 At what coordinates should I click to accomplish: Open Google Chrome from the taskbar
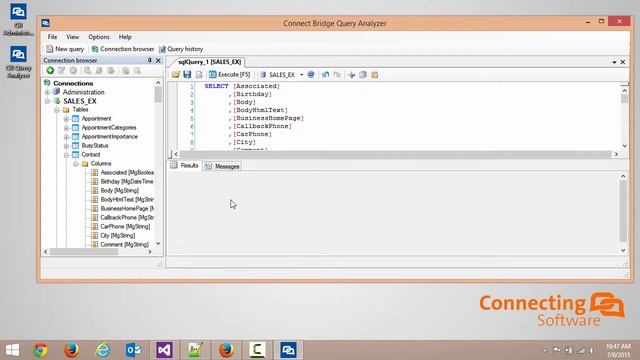[40, 350]
